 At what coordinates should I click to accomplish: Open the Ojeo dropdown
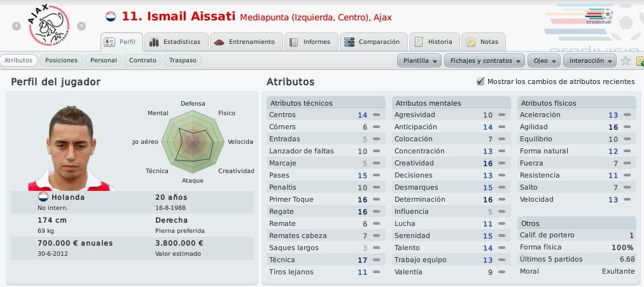click(544, 60)
